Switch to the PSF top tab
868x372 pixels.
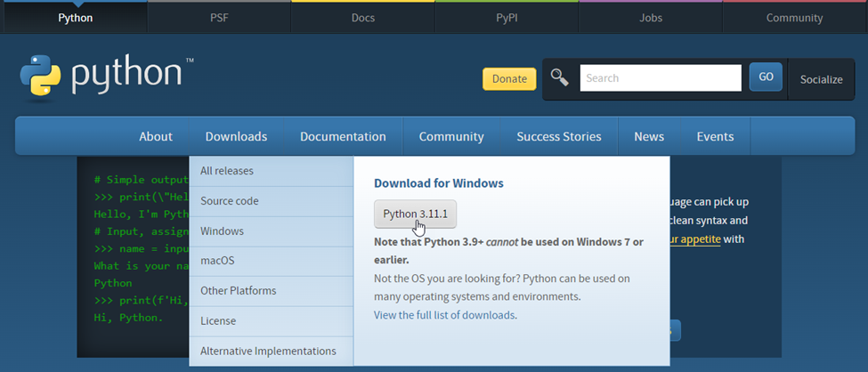(219, 18)
